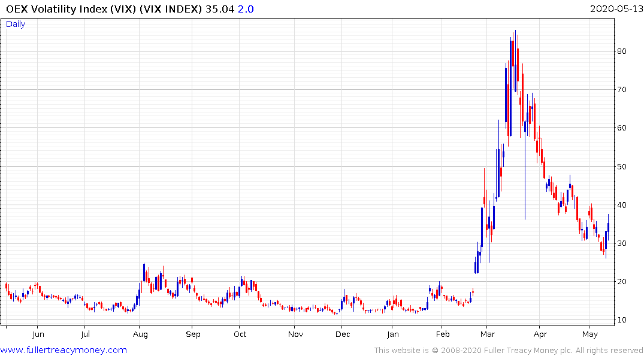Click the Jul month axis label

tap(85, 334)
